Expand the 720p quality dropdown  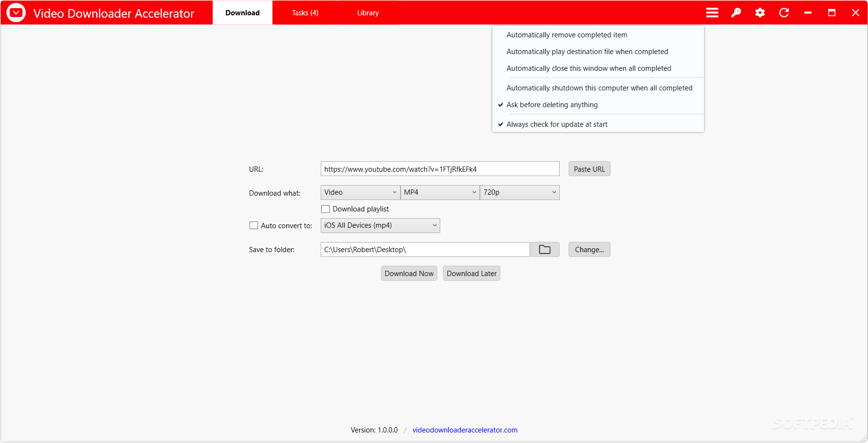point(520,192)
